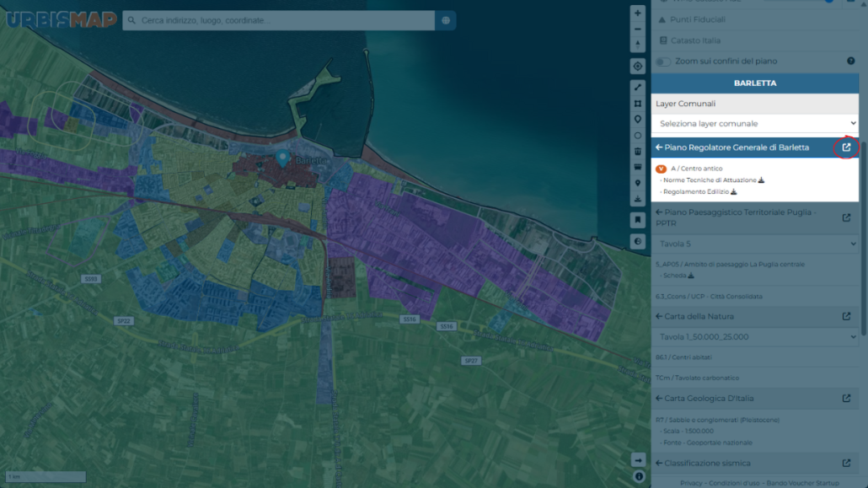The image size is (868, 488).
Task: Open Piano Paesaggistico PPTR external link icon
Action: (846, 217)
